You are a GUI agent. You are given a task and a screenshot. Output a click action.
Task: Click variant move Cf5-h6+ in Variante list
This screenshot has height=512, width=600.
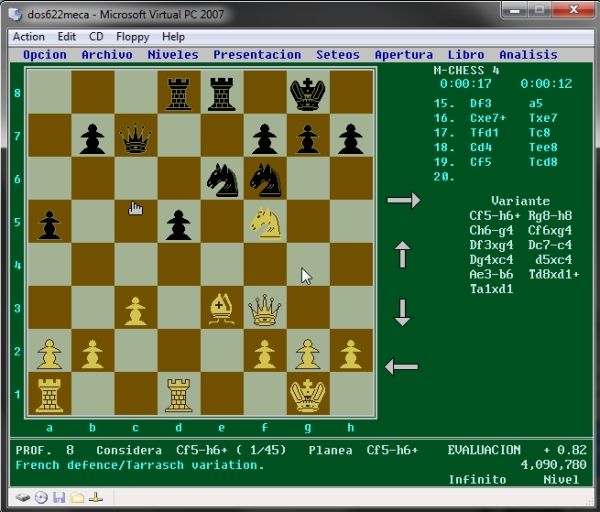[x=495, y=216]
